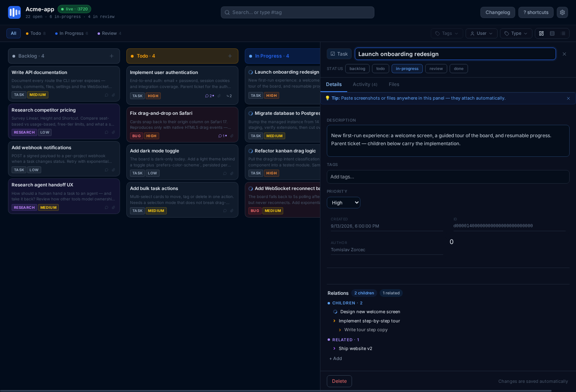Image resolution: width=576 pixels, height=392 pixels.
Task: Set status to todo
Action: click(380, 69)
